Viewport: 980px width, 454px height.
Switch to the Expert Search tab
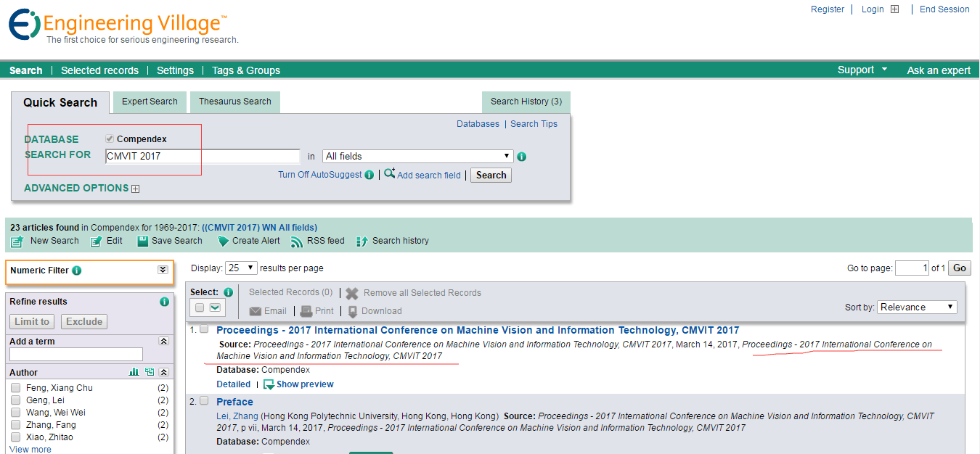tap(150, 102)
